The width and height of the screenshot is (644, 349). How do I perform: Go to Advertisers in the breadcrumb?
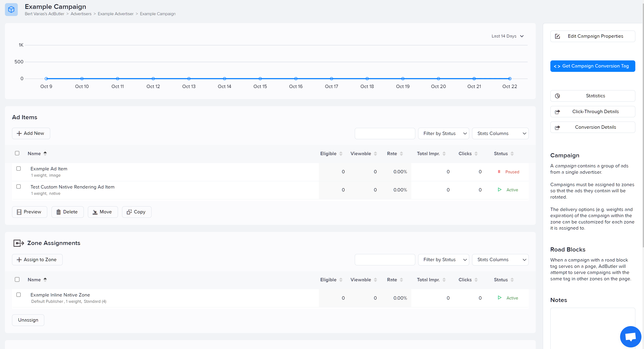(x=81, y=14)
